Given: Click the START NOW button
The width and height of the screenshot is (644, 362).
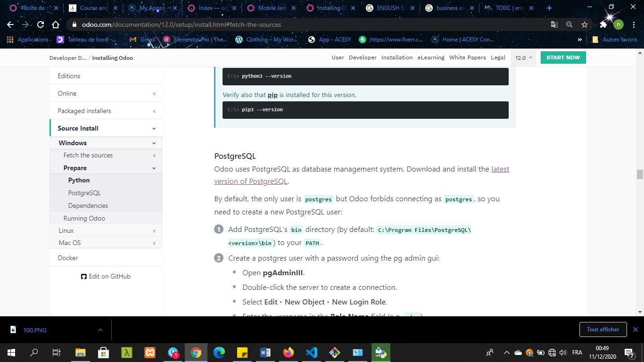Looking at the screenshot, I should coord(563,58).
